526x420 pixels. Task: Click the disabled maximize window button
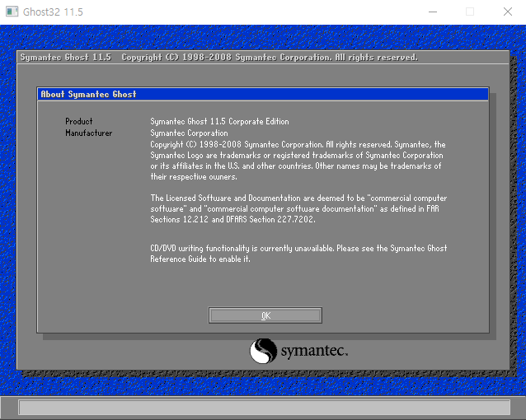[x=470, y=12]
